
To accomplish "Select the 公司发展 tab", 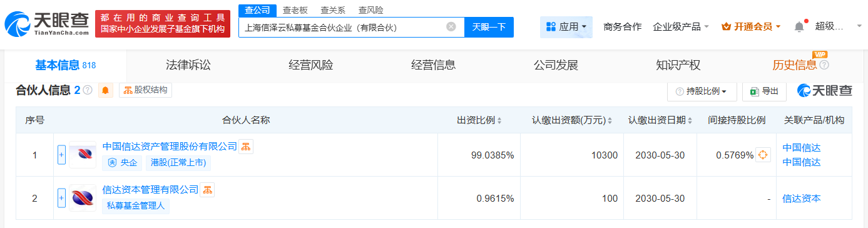I will point(555,65).
